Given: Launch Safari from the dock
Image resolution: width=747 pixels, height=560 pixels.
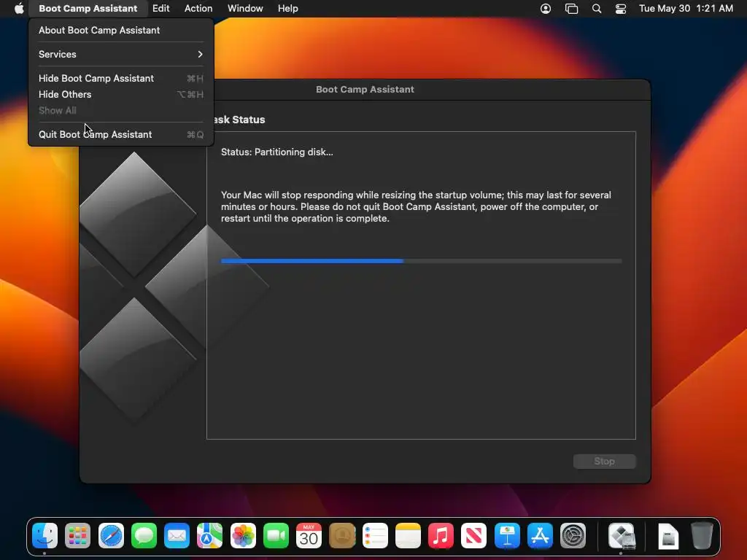Looking at the screenshot, I should 111,536.
